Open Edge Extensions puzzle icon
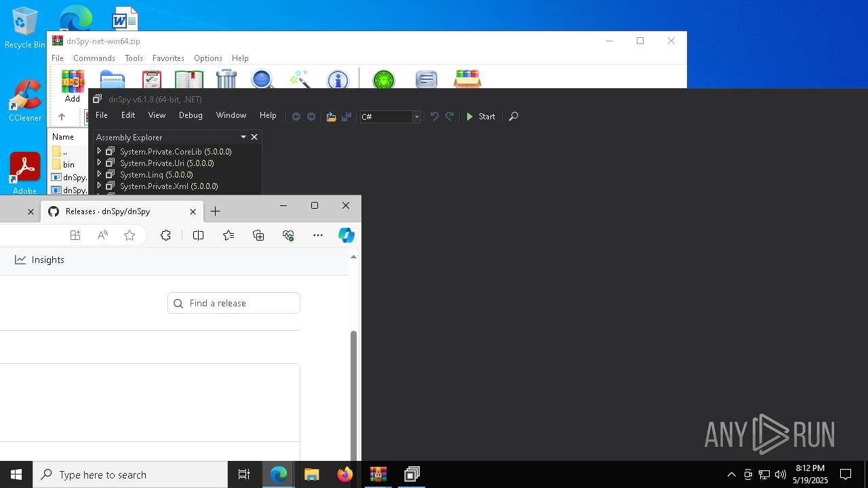Image resolution: width=868 pixels, height=488 pixels. pyautogui.click(x=165, y=235)
